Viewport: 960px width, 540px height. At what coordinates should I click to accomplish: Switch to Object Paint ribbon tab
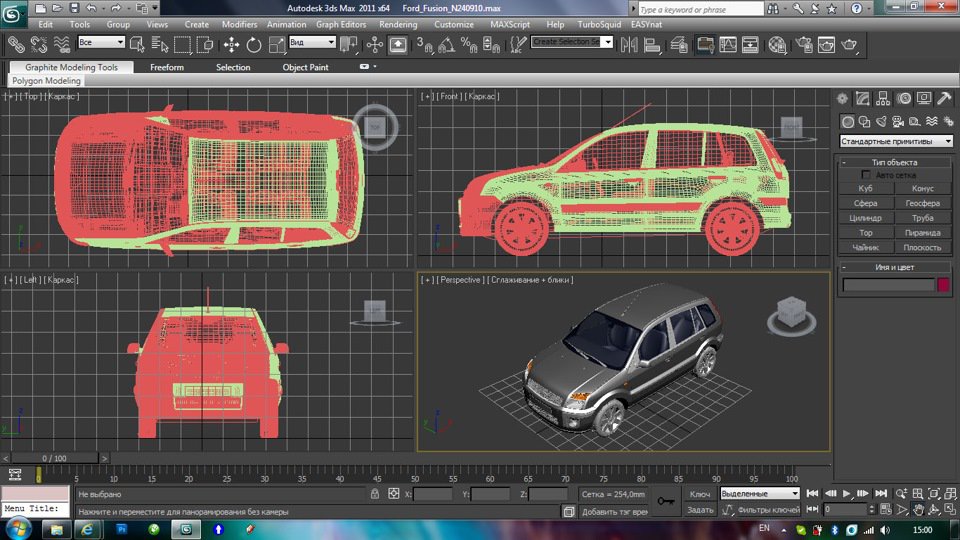click(x=305, y=67)
